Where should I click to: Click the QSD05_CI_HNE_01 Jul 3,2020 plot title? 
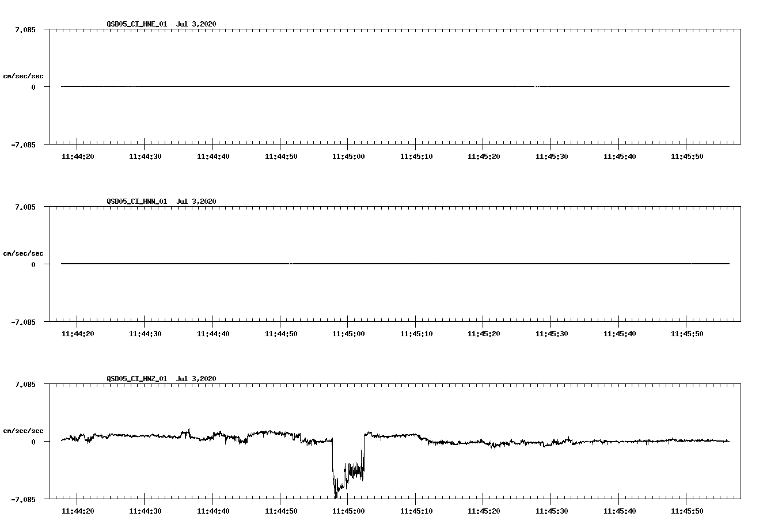tap(161, 24)
